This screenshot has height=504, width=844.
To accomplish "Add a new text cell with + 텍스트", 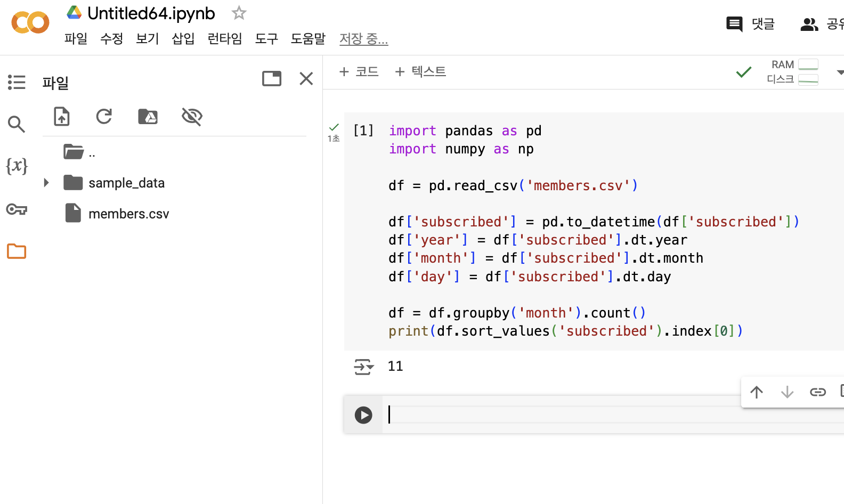I will [x=420, y=71].
